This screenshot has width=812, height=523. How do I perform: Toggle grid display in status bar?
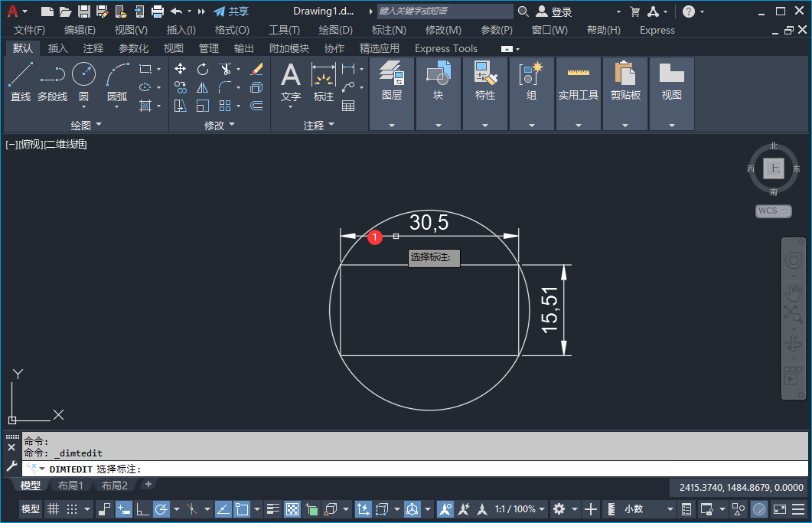click(53, 509)
